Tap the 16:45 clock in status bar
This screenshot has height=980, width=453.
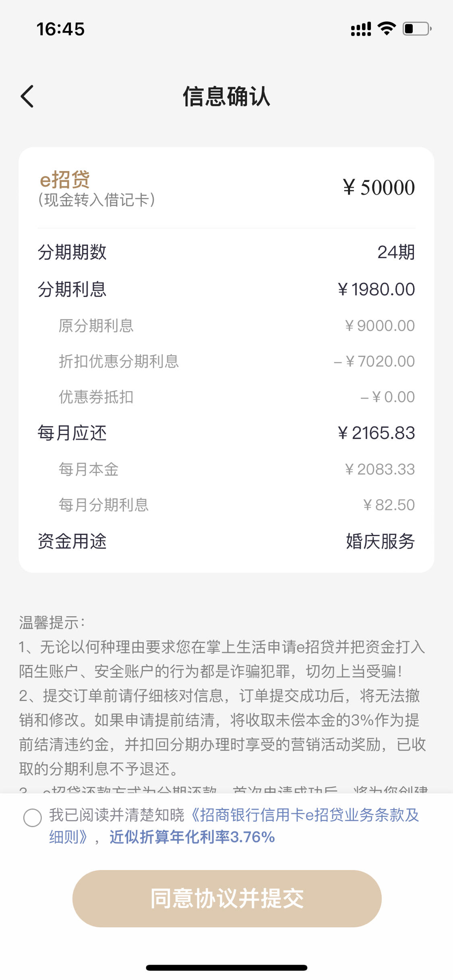point(60,29)
